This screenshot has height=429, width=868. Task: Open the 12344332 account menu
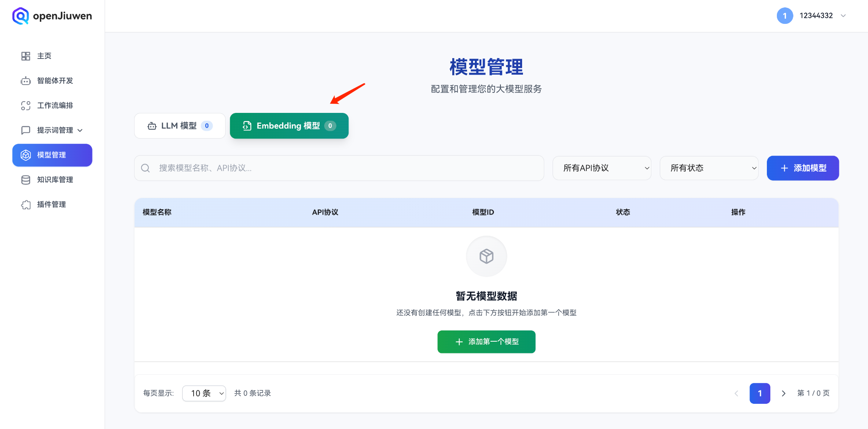812,16
